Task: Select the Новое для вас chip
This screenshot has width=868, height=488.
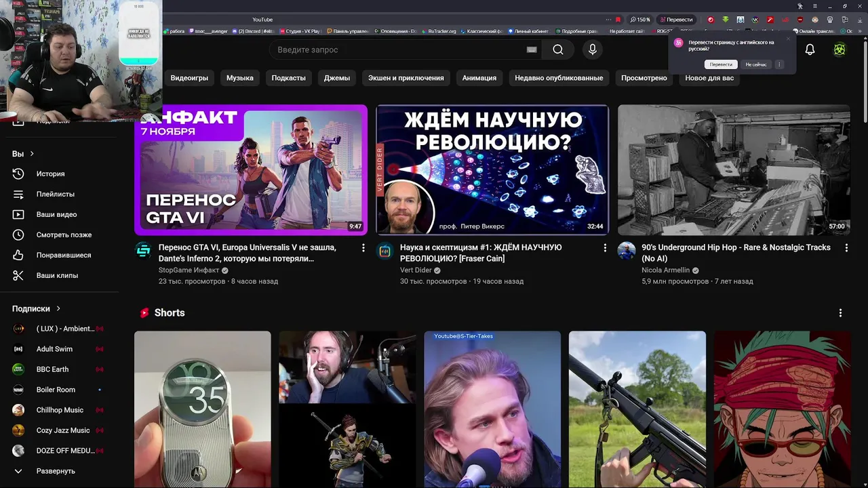Action: [709, 78]
